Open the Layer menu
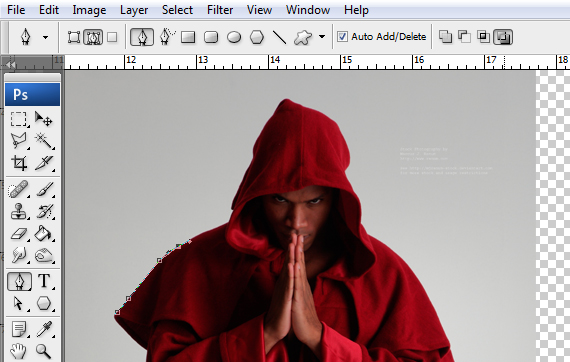 click(134, 10)
